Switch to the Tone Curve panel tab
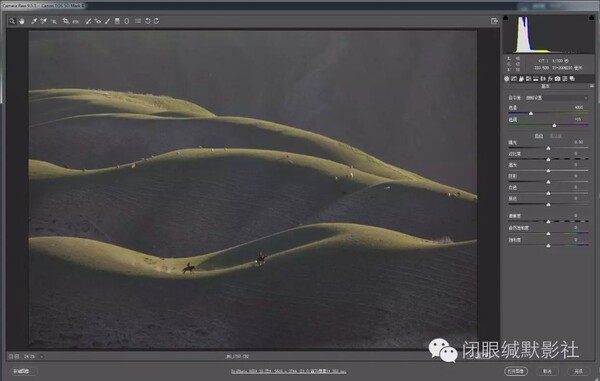 [514, 79]
